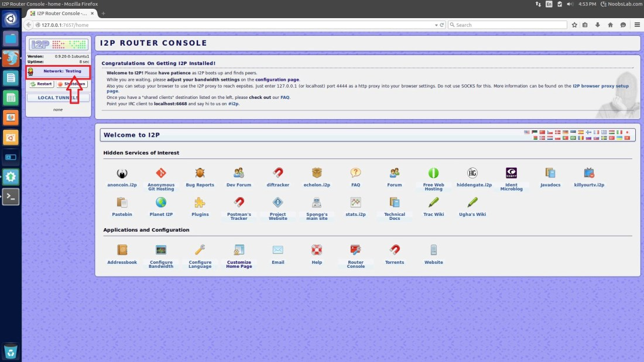Click the Network: Testing status link
644x362 pixels.
tap(63, 71)
